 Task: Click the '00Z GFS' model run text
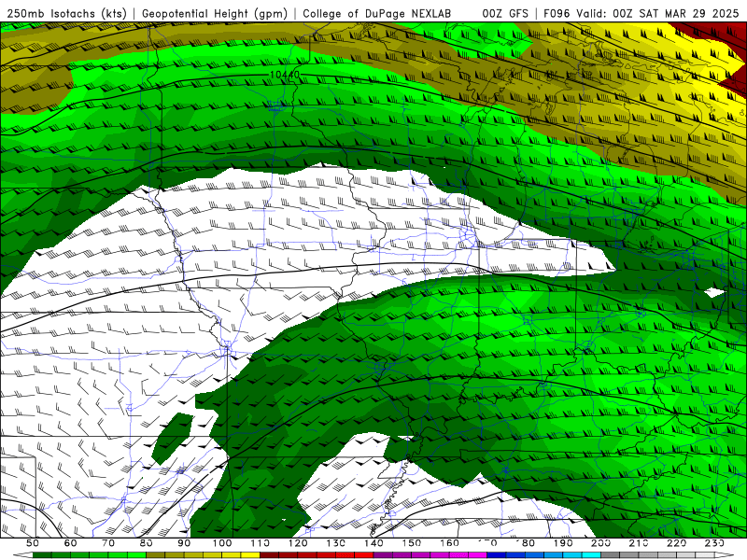click(505, 13)
